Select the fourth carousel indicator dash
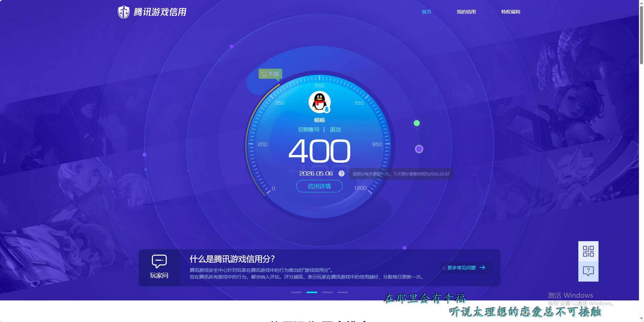Screen dimensions: 644x322 343,292
